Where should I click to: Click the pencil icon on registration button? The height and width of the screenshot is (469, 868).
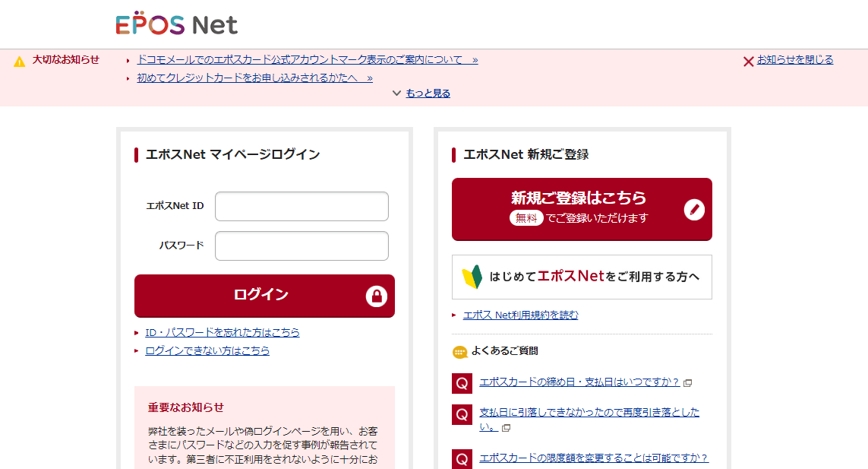(694, 210)
